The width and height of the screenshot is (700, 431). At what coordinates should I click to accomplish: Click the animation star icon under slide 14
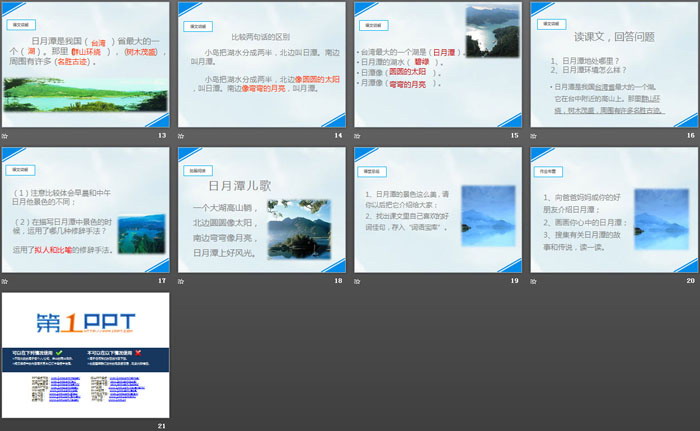[x=182, y=135]
